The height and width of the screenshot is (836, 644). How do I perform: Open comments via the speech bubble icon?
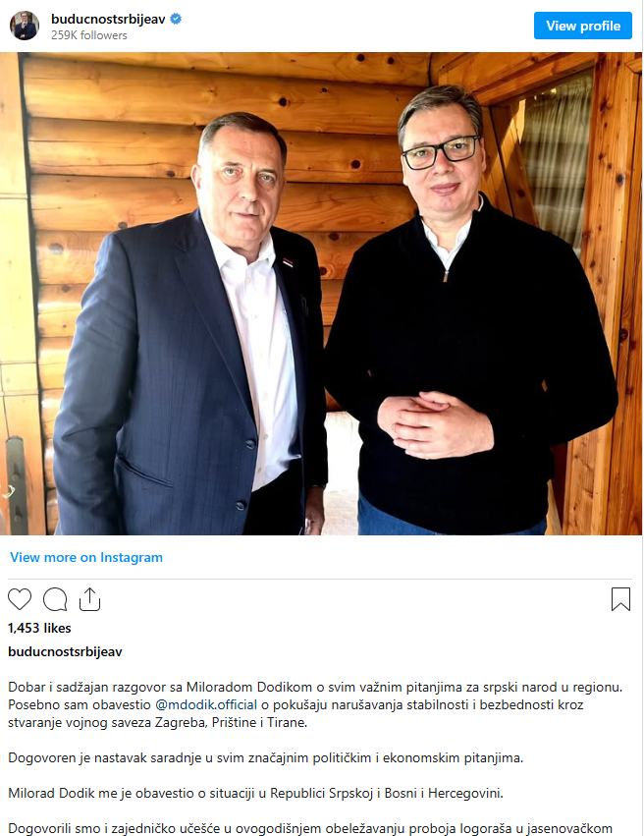pos(55,599)
